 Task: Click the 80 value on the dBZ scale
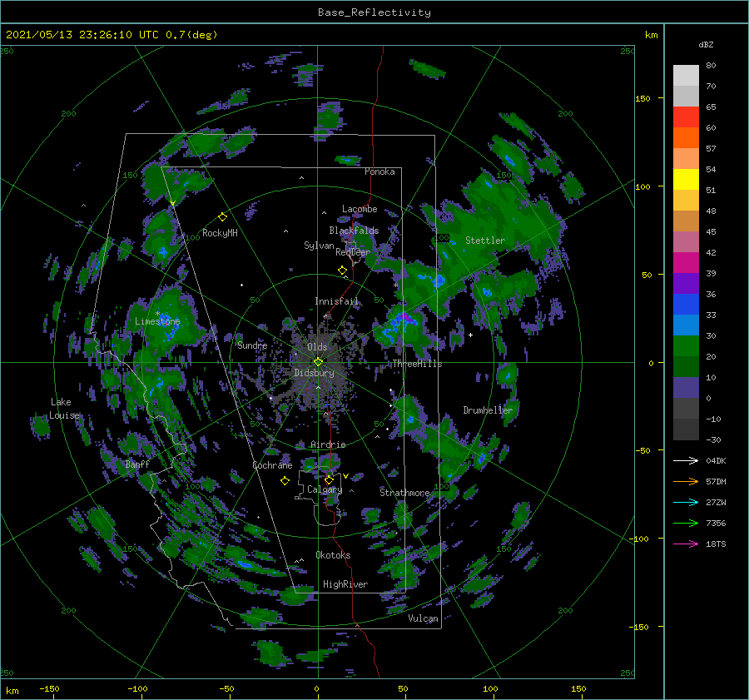click(x=711, y=66)
